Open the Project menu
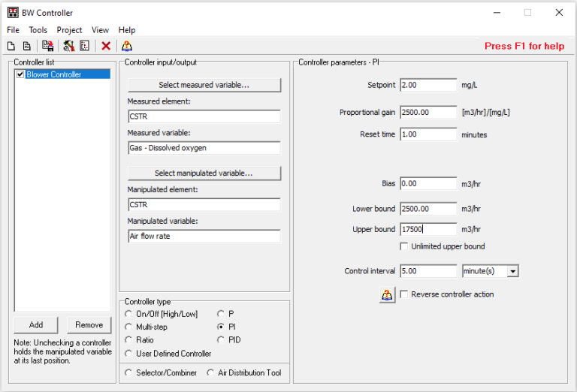The width and height of the screenshot is (577, 392). (69, 30)
